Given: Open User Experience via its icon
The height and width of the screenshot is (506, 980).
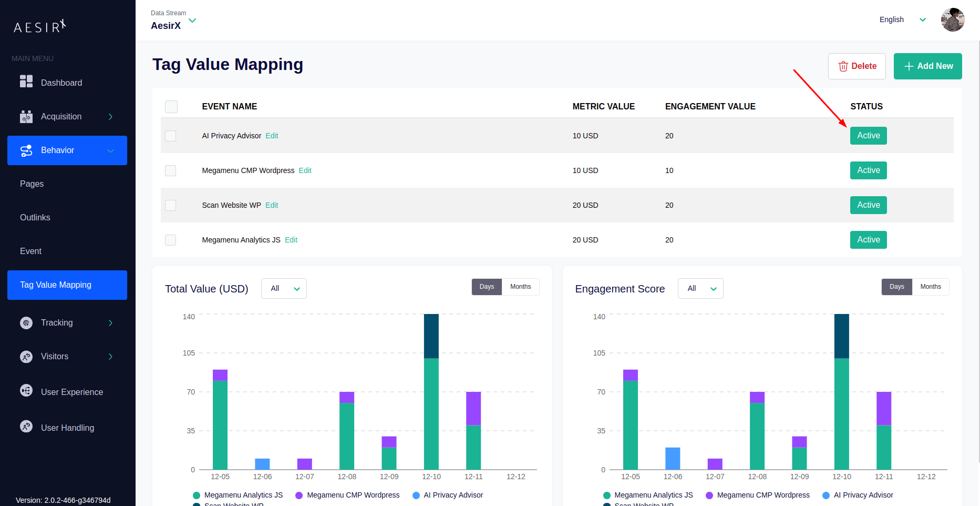Looking at the screenshot, I should (x=26, y=391).
